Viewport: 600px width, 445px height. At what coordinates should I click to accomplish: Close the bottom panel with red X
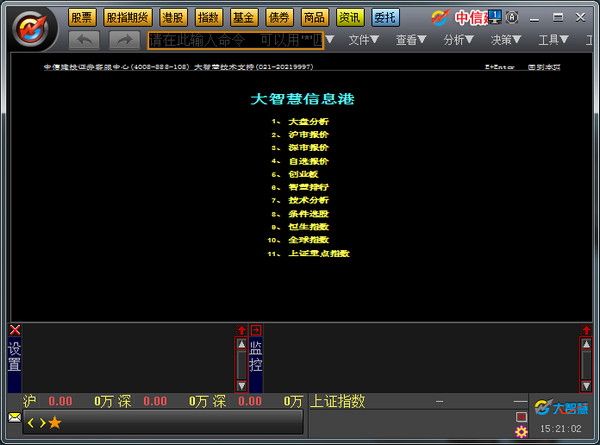click(15, 330)
